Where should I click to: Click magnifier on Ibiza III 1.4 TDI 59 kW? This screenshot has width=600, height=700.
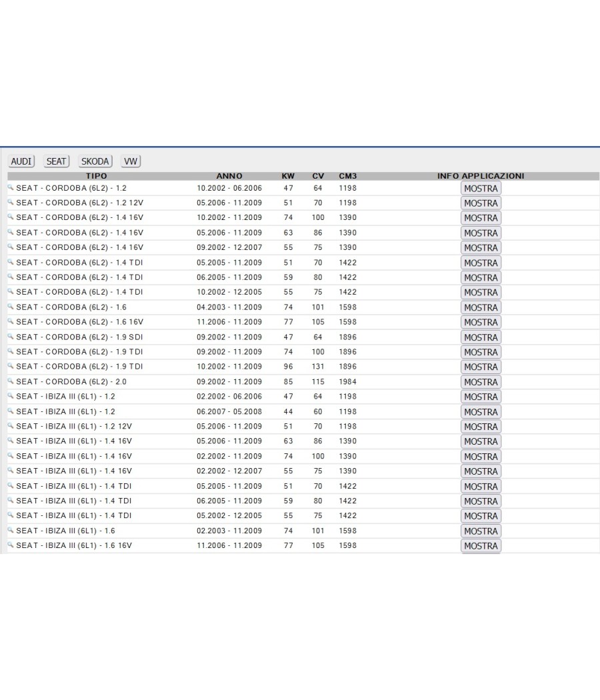coord(11,501)
